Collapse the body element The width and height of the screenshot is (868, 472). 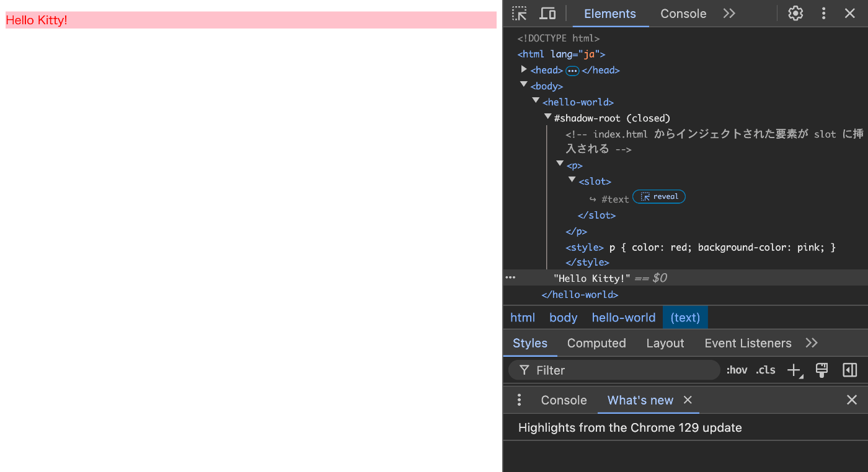tap(524, 85)
